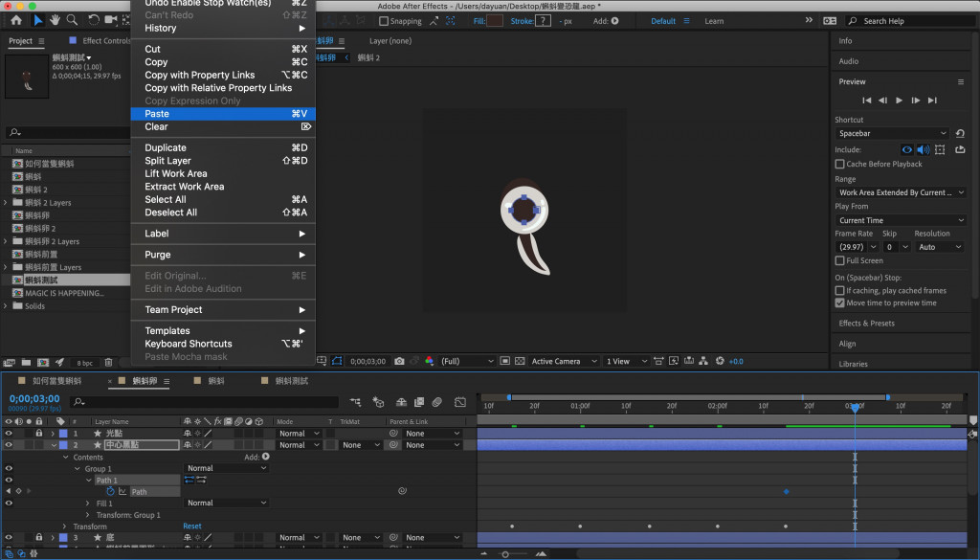
Task: Enable the Full Screen checkbox
Action: [x=840, y=260]
